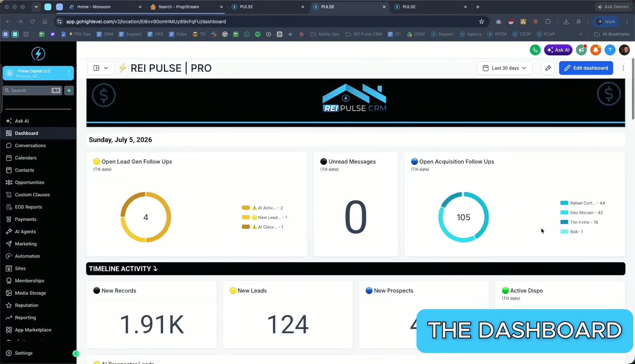This screenshot has width=635, height=364.
Task: Click the Pulse lightning logo in sidebar
Action: (x=38, y=54)
